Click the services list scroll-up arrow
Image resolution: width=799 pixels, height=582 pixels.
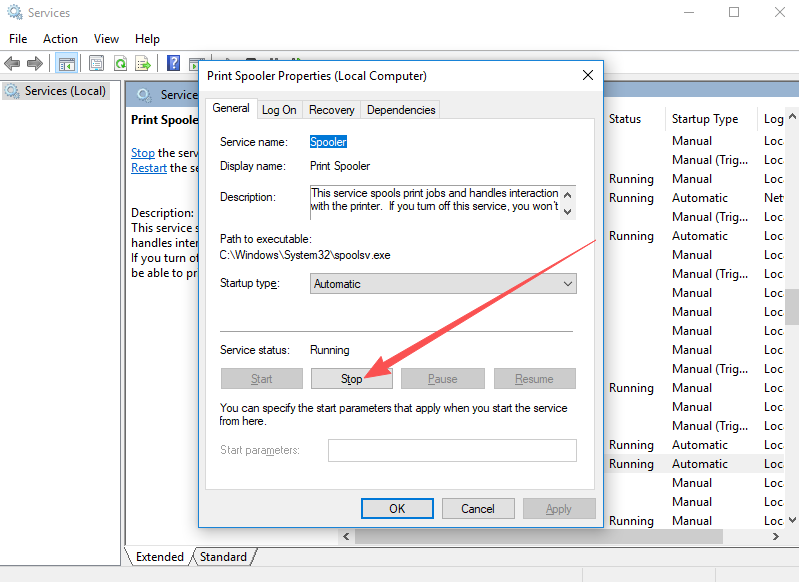tap(792, 117)
